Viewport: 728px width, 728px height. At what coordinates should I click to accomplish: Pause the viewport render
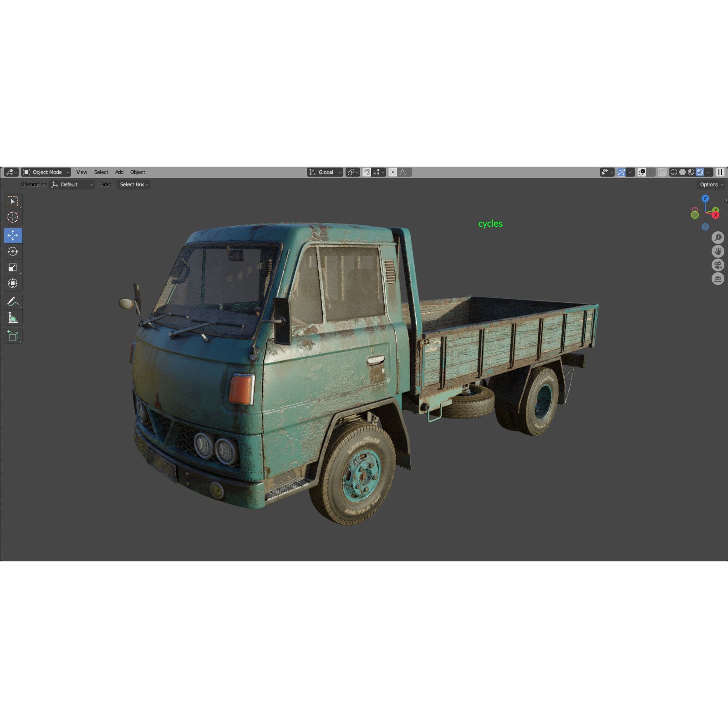coord(720,172)
